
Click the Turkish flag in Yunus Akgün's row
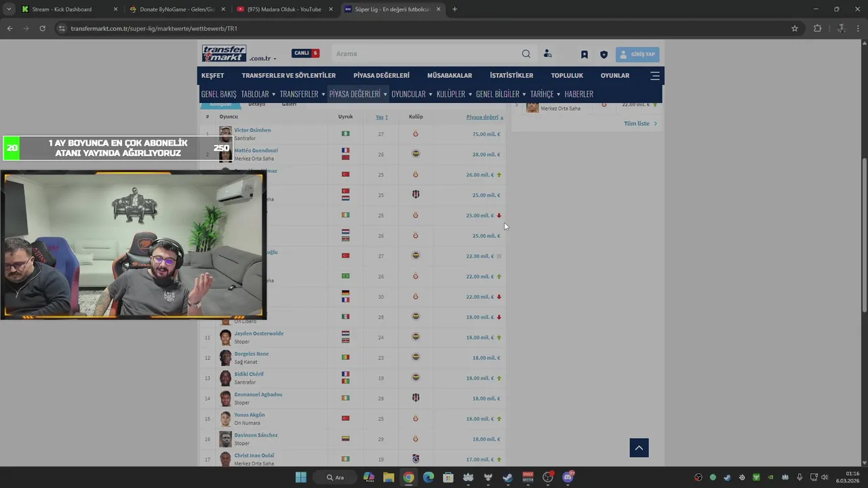coord(346,418)
